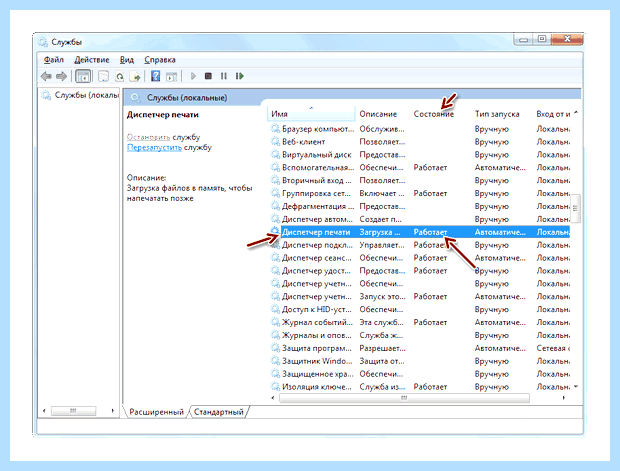Select the Защита програм... service row
This screenshot has width=620, height=471.
[420, 348]
